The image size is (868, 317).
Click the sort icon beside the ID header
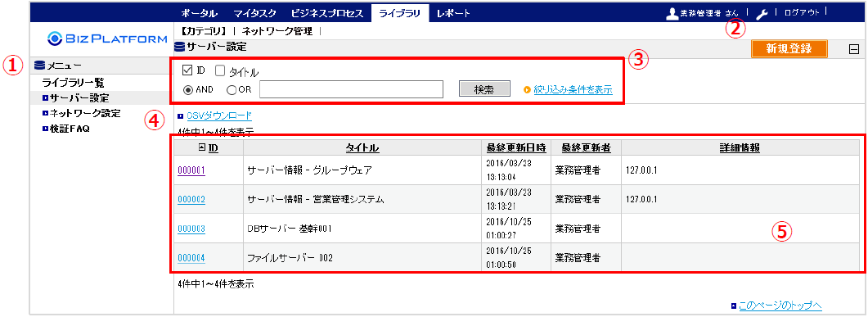tap(201, 147)
